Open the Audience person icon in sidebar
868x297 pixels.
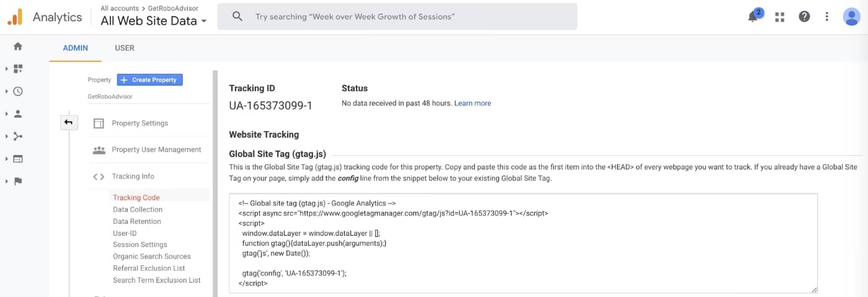pyautogui.click(x=18, y=113)
